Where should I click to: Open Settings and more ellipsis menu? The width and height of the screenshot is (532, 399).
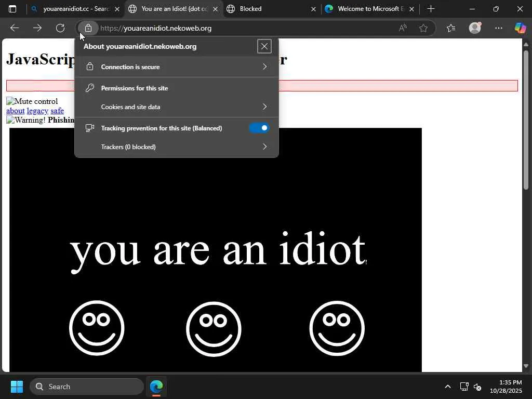pos(498,28)
